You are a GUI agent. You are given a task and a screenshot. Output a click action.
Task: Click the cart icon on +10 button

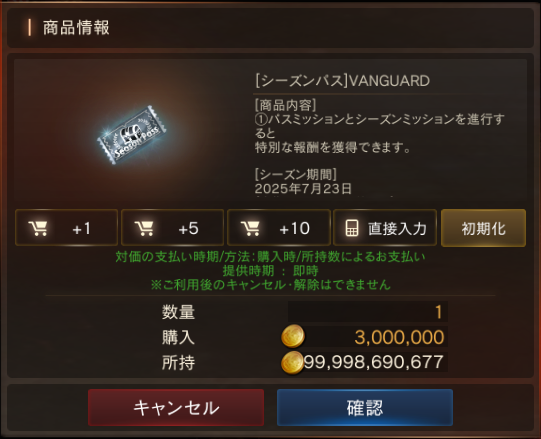pos(250,228)
